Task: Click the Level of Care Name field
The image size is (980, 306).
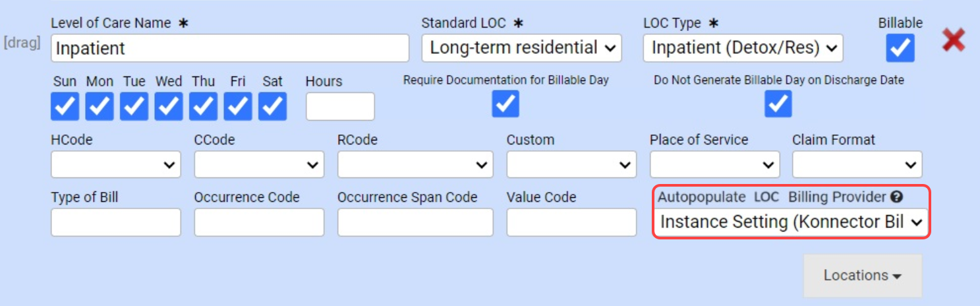Action: tap(229, 48)
